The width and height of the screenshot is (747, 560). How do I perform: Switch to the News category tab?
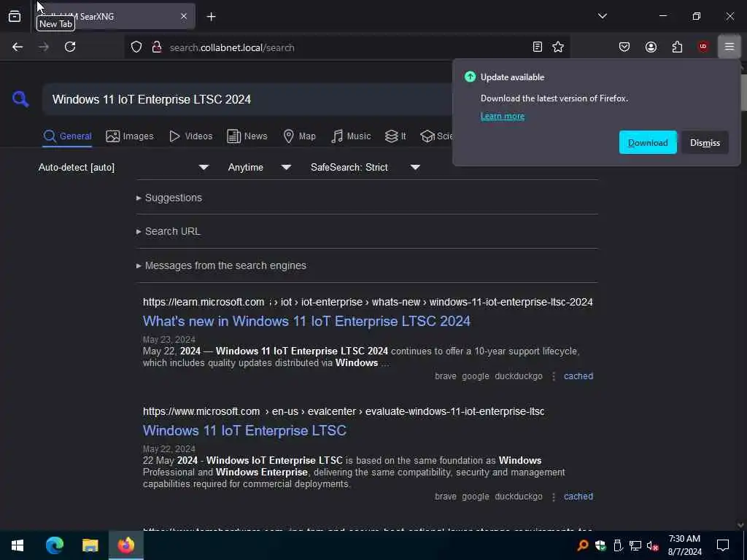point(247,136)
